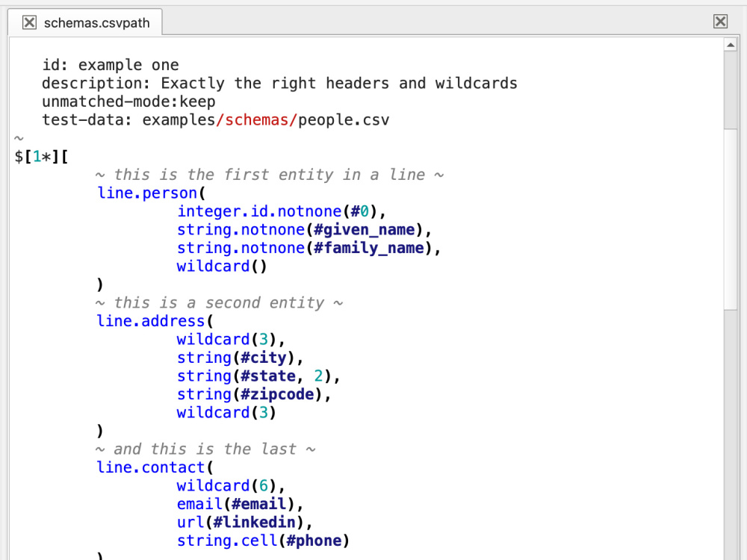
Task: Click the empty 'wildcard()' call
Action: click(x=222, y=267)
